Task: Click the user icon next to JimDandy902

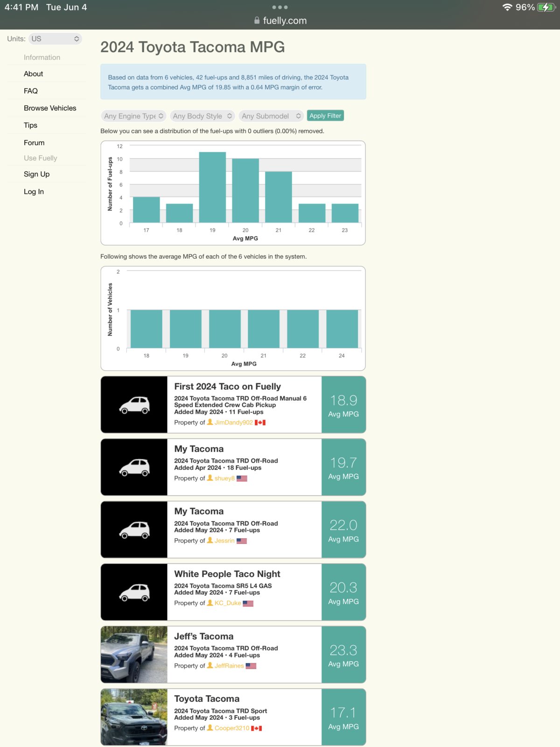Action: (210, 422)
